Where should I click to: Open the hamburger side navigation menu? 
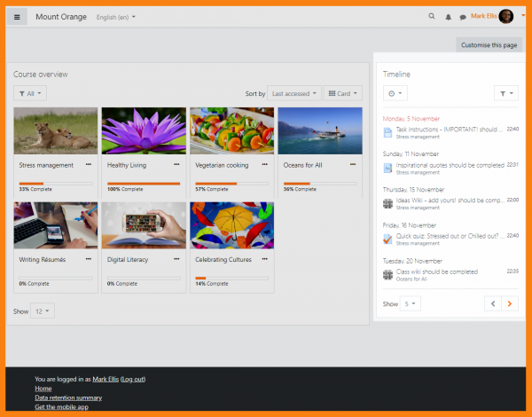17,16
